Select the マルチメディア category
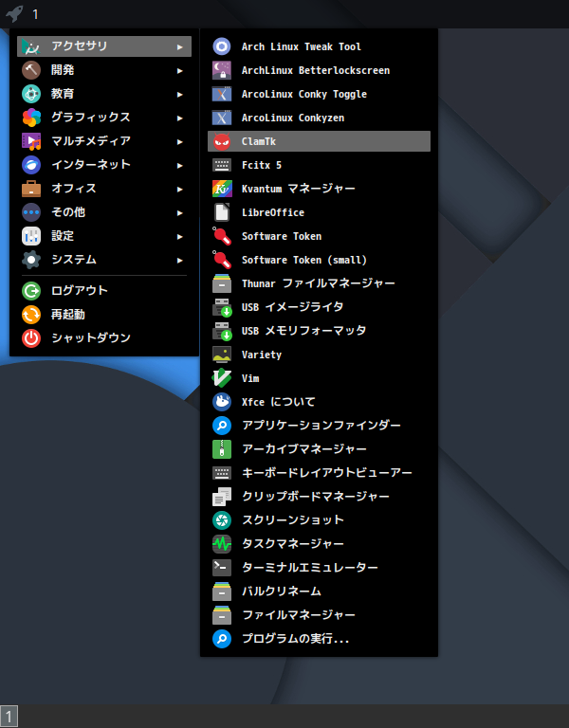569x728 pixels. point(104,141)
